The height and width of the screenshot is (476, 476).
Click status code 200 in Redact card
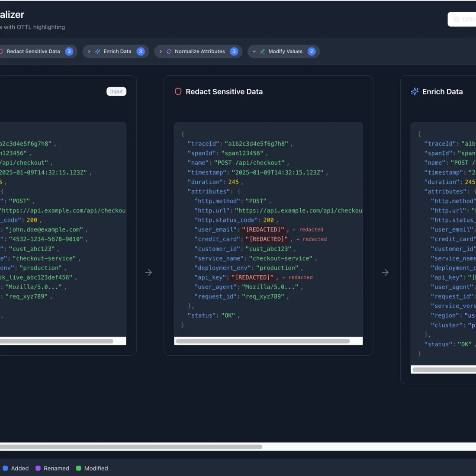[268, 220]
